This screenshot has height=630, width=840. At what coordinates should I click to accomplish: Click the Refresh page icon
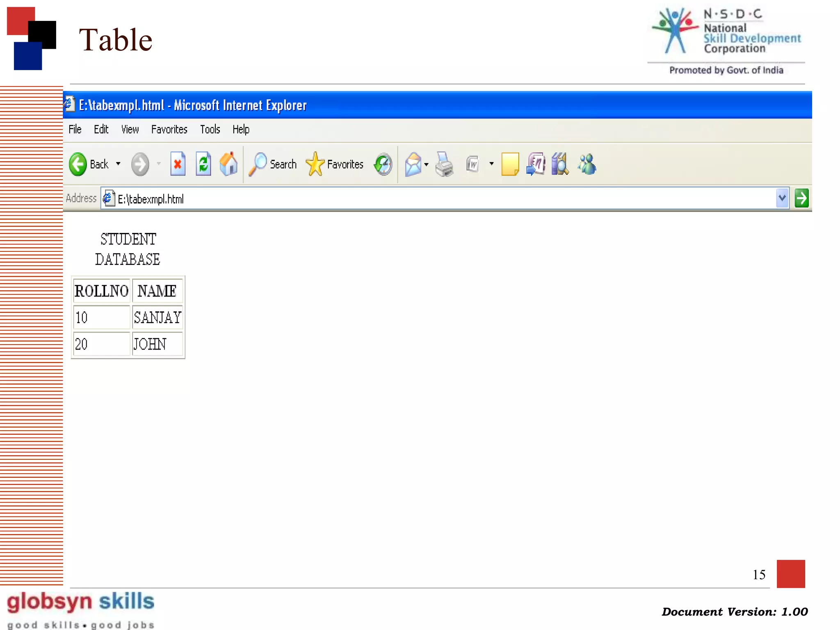coord(203,164)
